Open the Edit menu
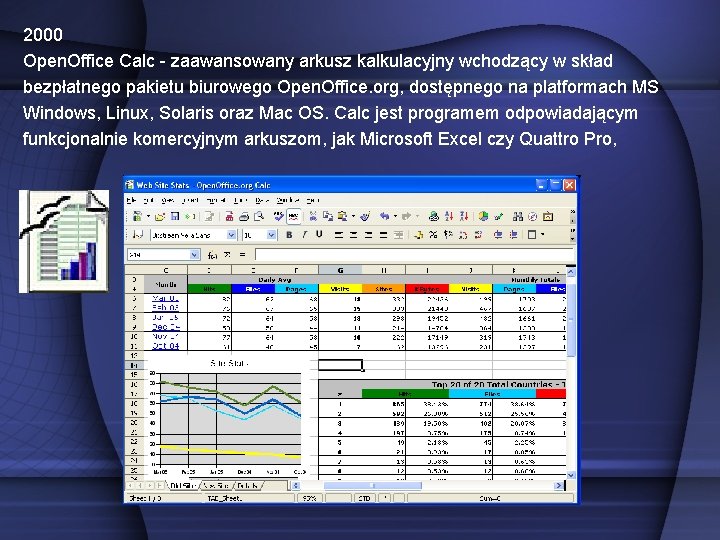This screenshot has width=720, height=540. 148,200
